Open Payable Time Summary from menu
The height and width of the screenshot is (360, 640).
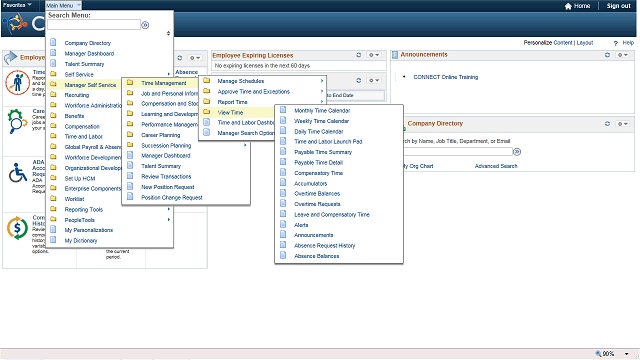point(322,152)
